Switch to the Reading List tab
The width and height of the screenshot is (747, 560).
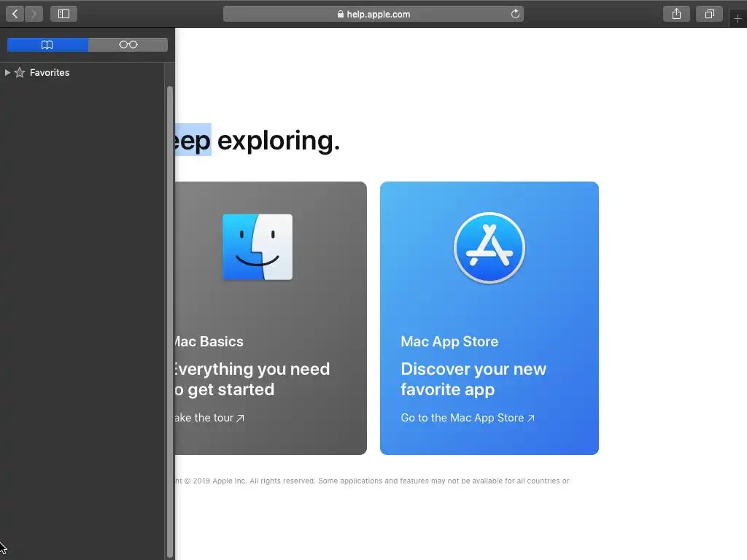(128, 44)
